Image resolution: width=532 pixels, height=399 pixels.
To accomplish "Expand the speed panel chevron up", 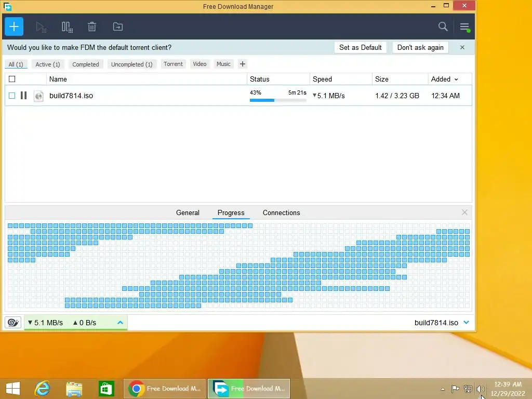I will [x=120, y=322].
